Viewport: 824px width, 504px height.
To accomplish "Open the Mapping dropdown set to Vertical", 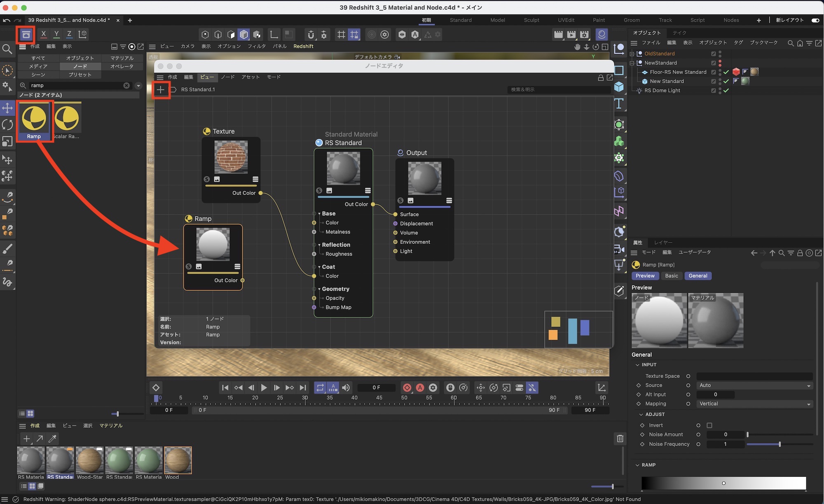I will 754,404.
